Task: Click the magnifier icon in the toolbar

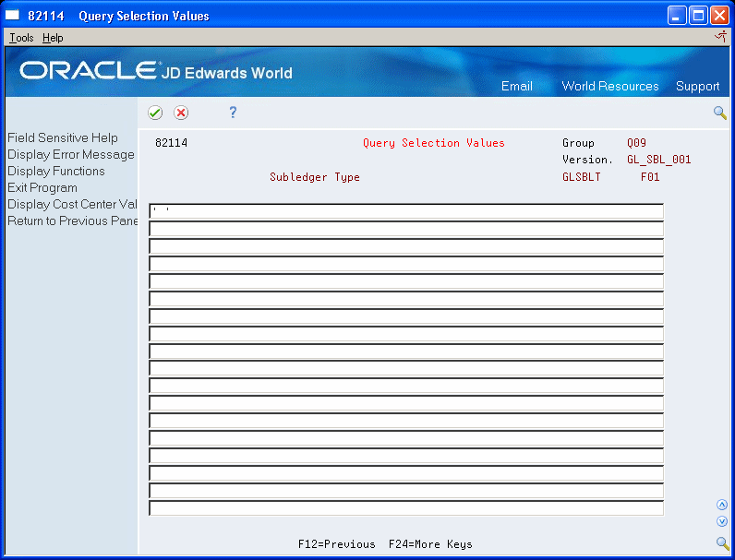Action: click(720, 113)
